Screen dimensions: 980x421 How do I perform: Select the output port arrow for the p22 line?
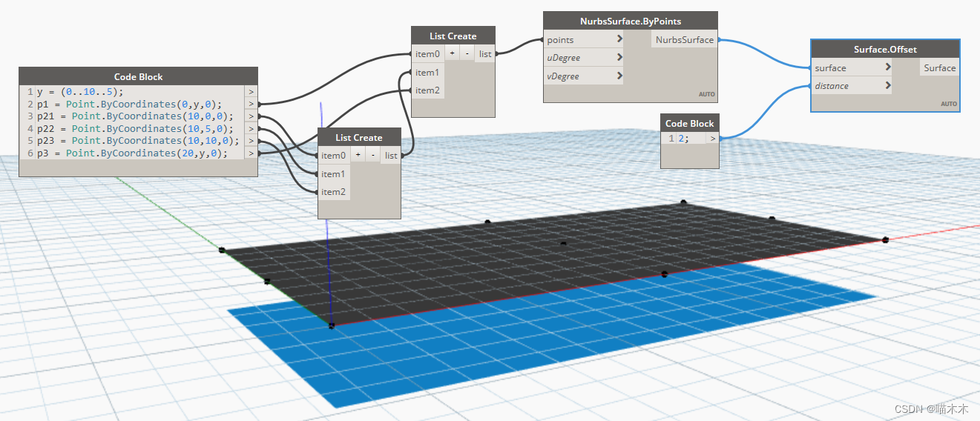click(251, 128)
